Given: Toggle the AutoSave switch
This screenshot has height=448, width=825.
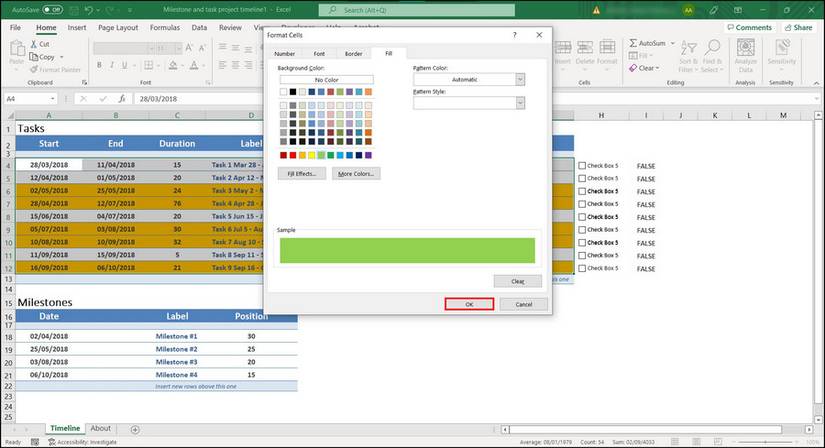Looking at the screenshot, I should coord(53,9).
